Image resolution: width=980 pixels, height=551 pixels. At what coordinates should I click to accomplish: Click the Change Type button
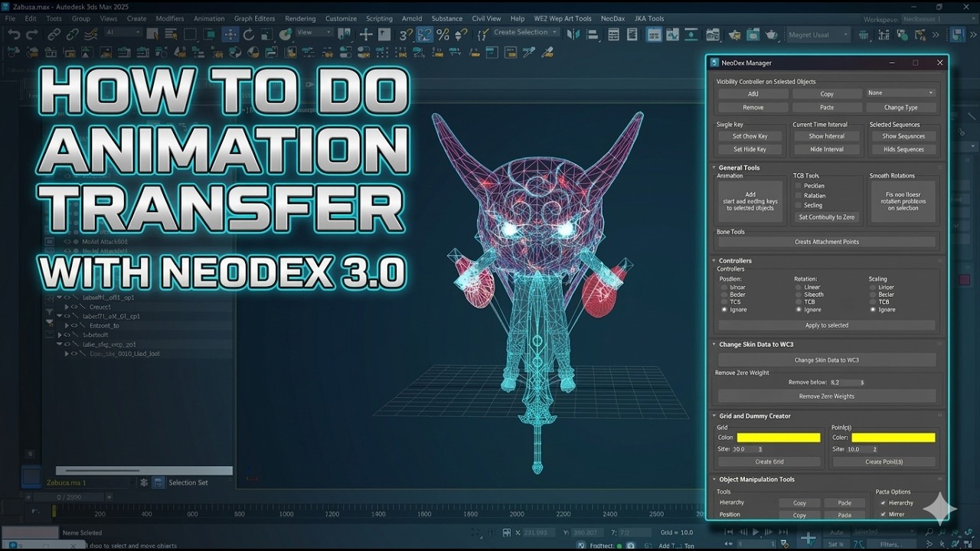click(900, 108)
